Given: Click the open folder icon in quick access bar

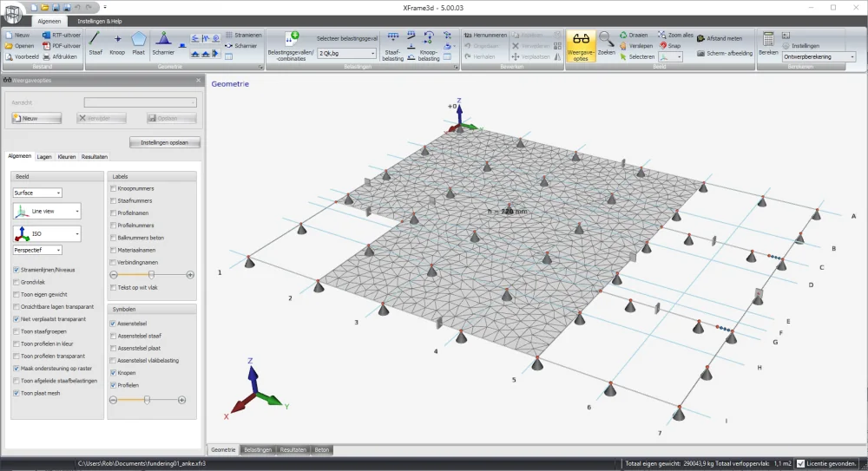Looking at the screenshot, I should 45,8.
